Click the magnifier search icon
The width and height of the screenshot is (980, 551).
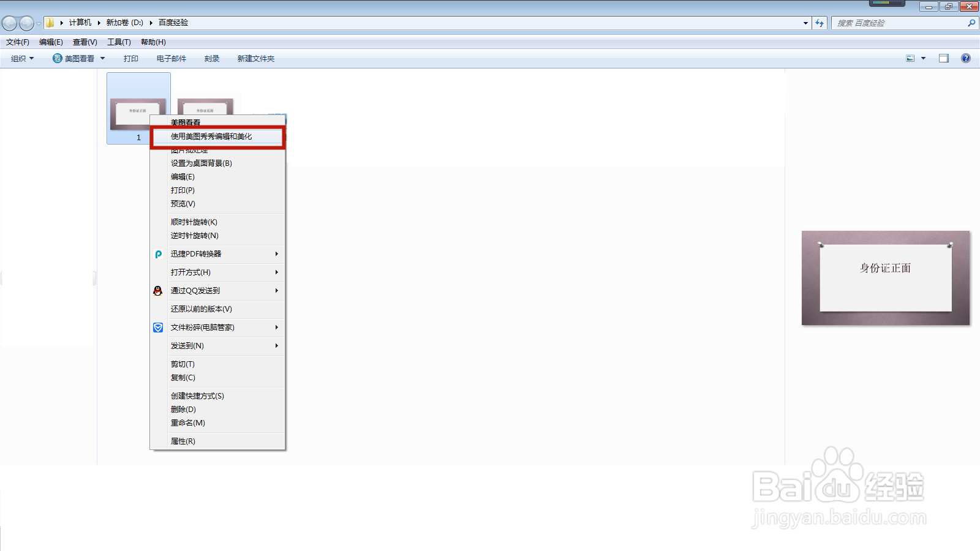[971, 23]
